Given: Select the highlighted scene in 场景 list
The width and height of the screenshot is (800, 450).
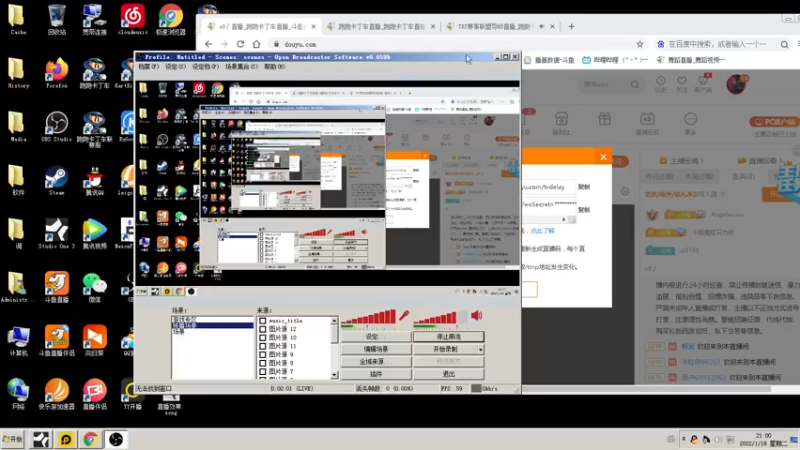Looking at the screenshot, I should point(212,326).
